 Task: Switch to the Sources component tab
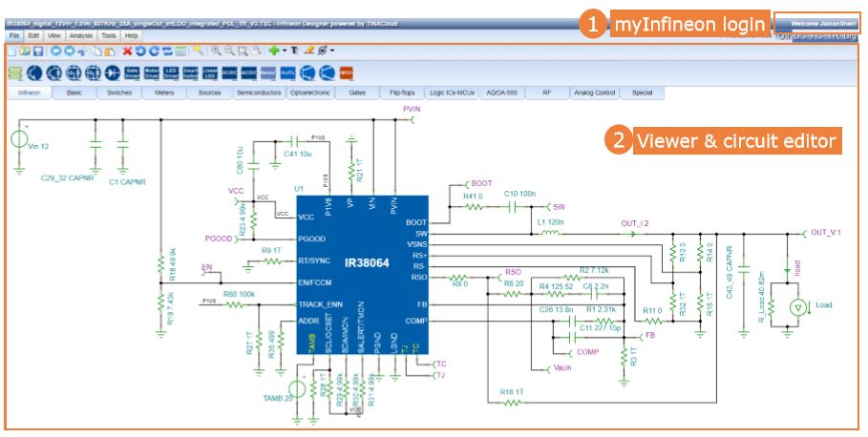coord(209,93)
